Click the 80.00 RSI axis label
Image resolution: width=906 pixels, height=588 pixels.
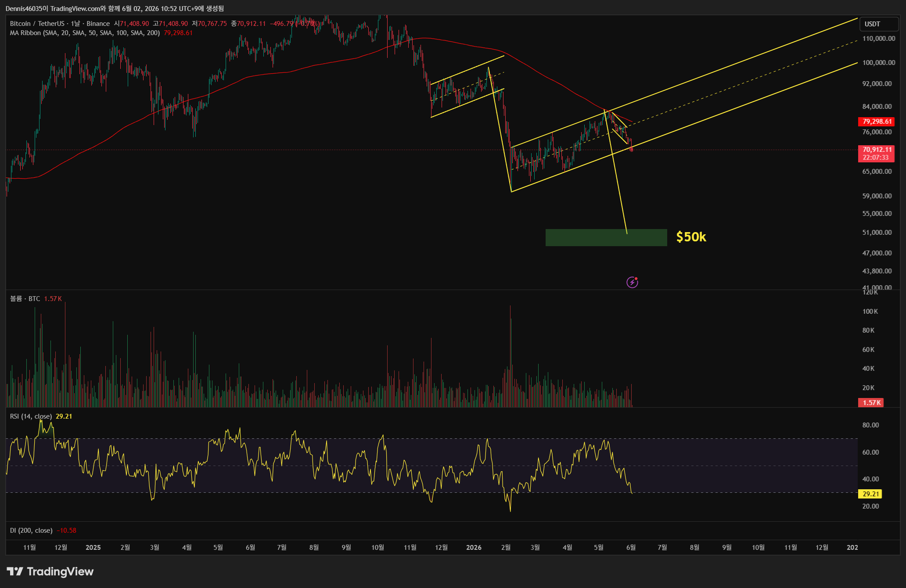[870, 425]
